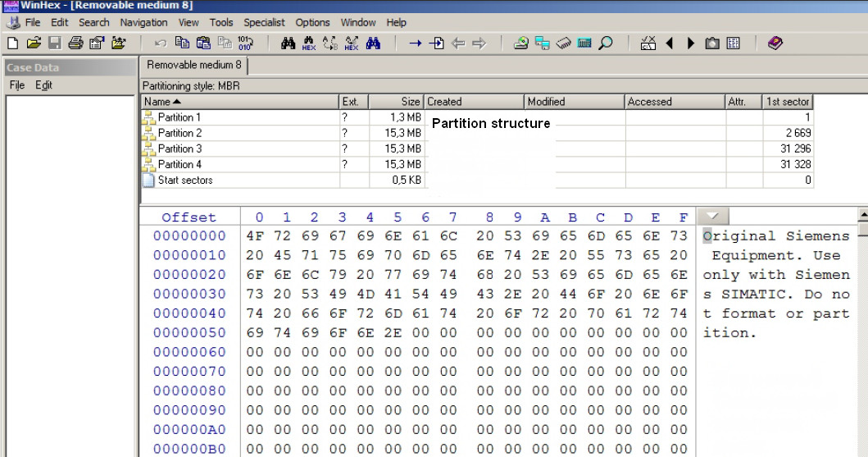Screen dimensions: 868x457
Task: Click the Replace Hex Values icon
Action: (x=352, y=43)
